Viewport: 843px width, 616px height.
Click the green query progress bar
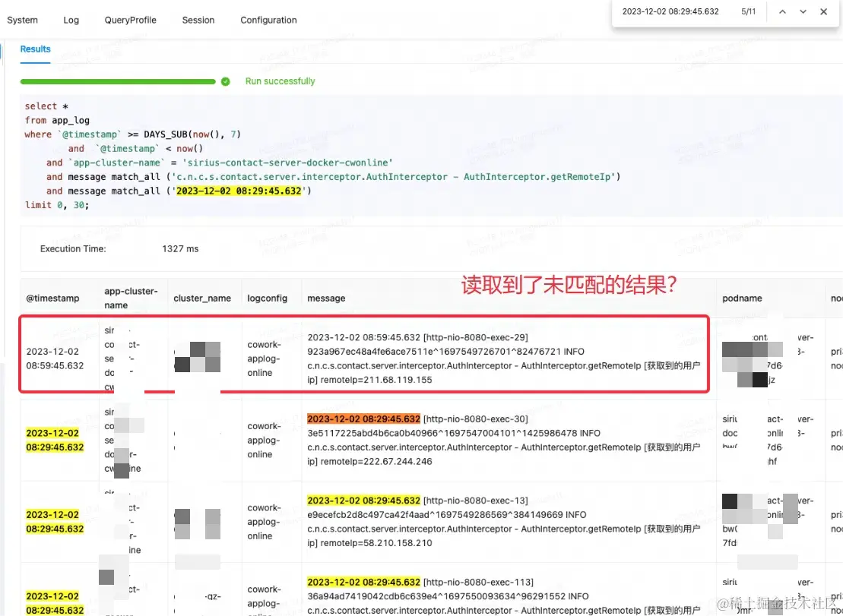[118, 81]
